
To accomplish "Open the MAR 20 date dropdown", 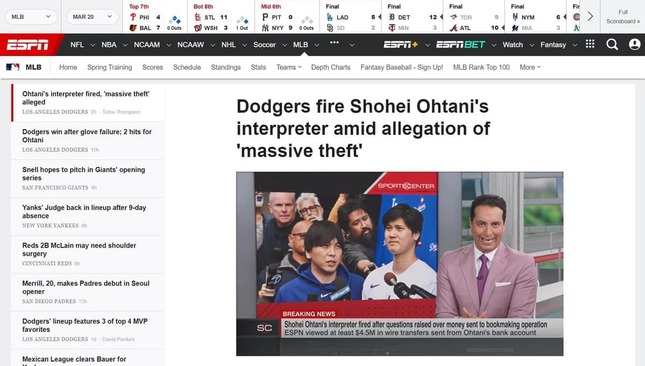I will (x=92, y=17).
